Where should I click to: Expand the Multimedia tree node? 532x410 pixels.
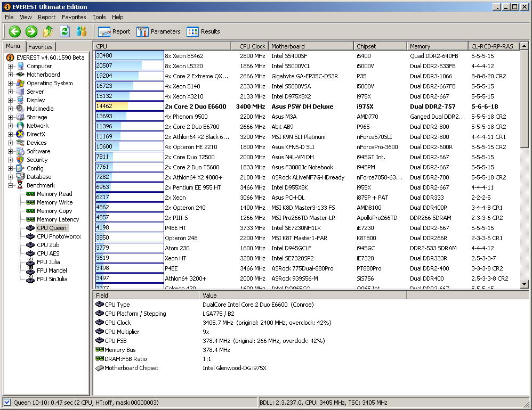click(10, 109)
